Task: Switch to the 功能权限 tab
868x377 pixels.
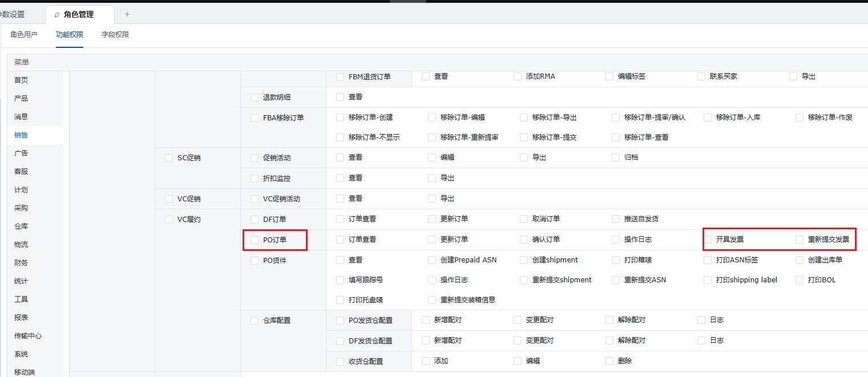Action: (70, 35)
